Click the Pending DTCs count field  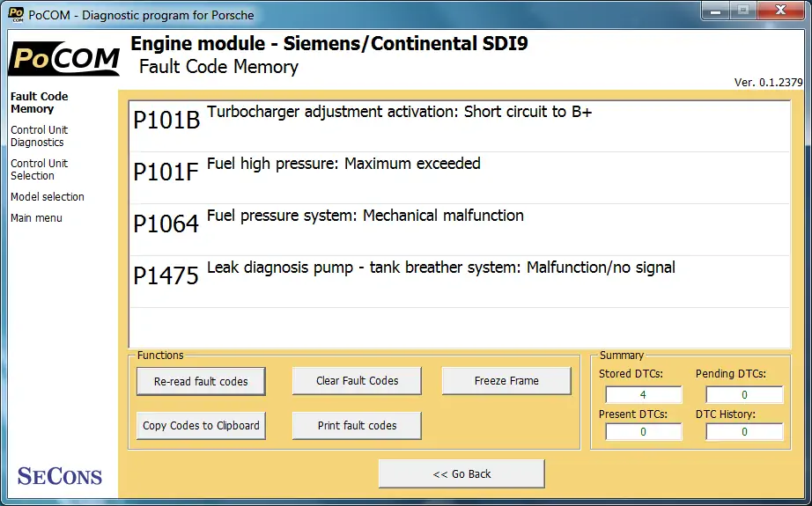[744, 395]
